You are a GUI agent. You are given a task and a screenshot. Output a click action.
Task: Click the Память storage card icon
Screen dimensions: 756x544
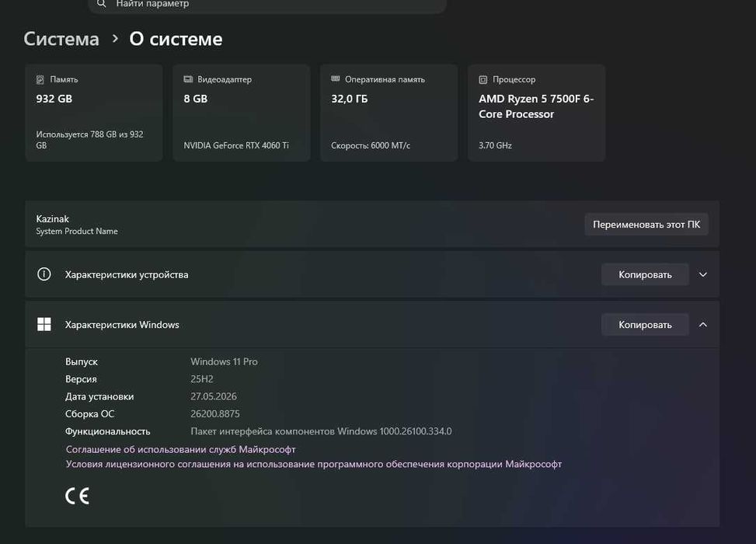[40, 79]
